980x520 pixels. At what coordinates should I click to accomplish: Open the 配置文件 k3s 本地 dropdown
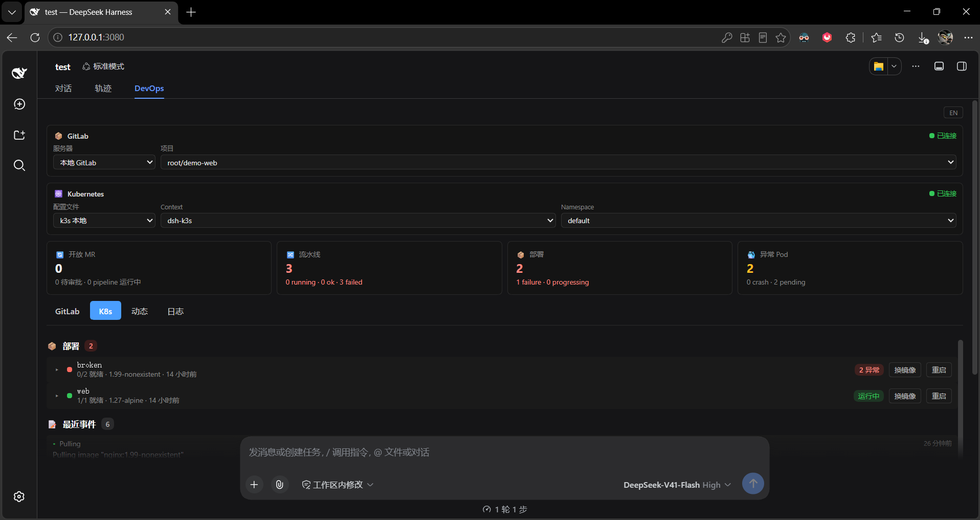click(104, 221)
